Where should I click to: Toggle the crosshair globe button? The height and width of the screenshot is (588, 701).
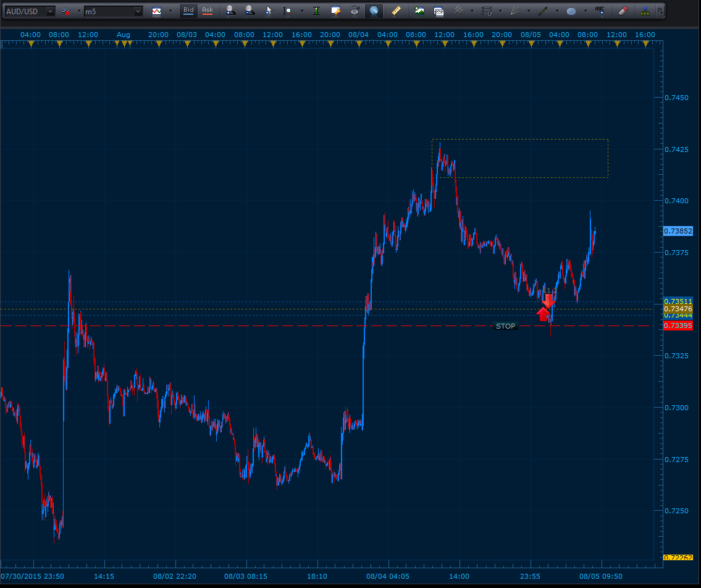(373, 10)
